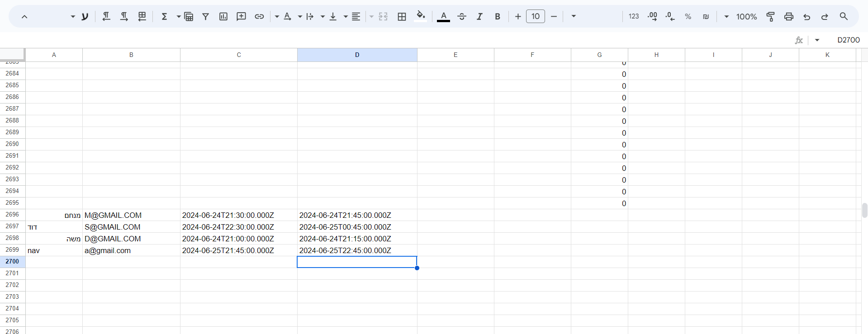Select row 2696 header
Screen dimensions: 868x334
tap(13, 215)
